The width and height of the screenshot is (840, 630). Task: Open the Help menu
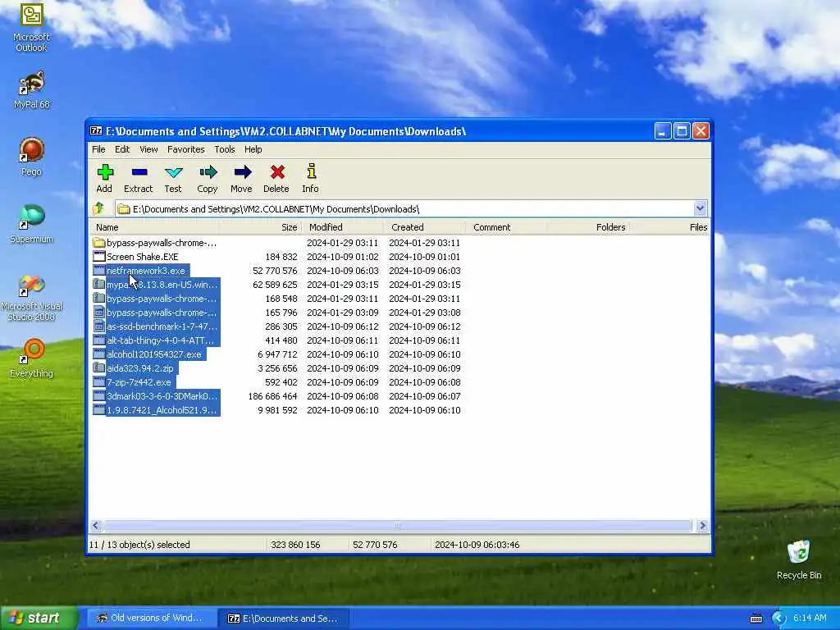[253, 149]
